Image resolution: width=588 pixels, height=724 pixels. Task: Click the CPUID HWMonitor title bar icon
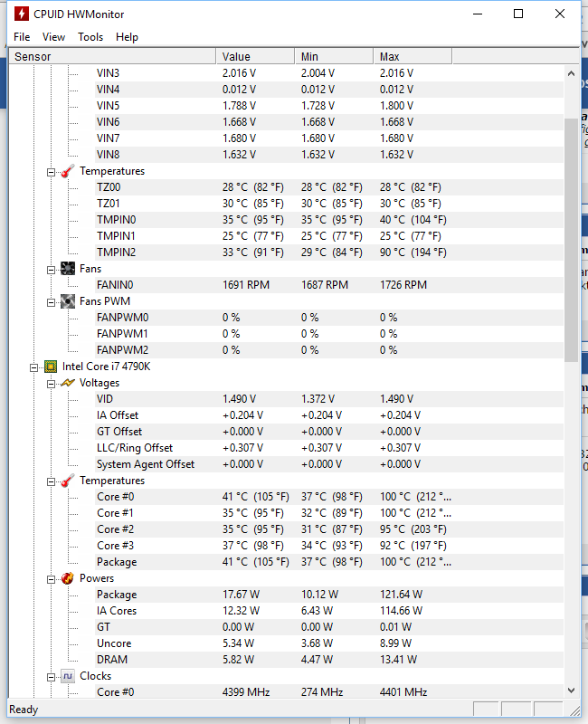pyautogui.click(x=21, y=14)
